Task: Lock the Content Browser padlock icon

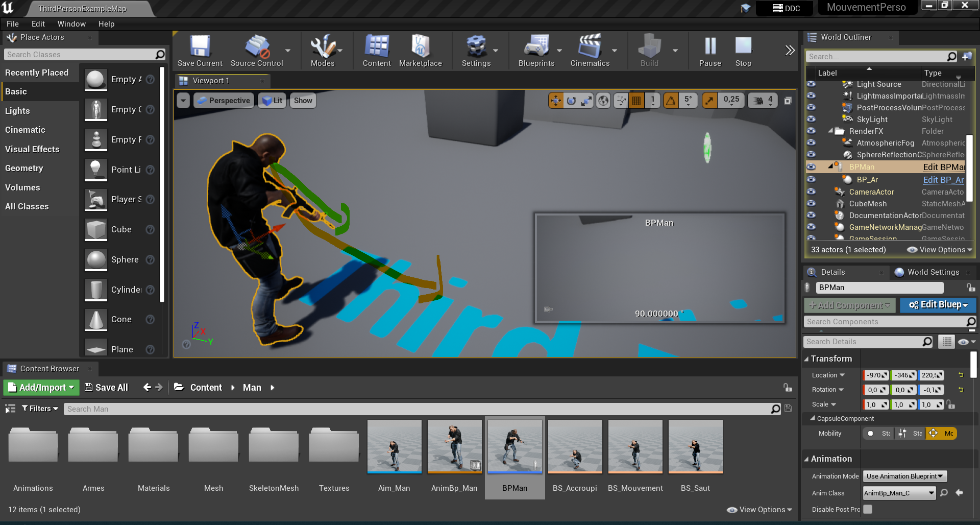Action: pos(788,388)
